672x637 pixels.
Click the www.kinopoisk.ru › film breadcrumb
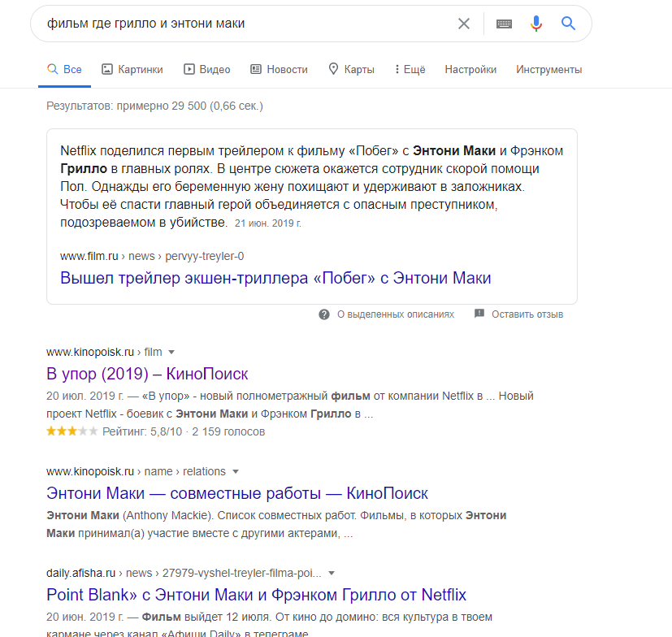(x=104, y=353)
